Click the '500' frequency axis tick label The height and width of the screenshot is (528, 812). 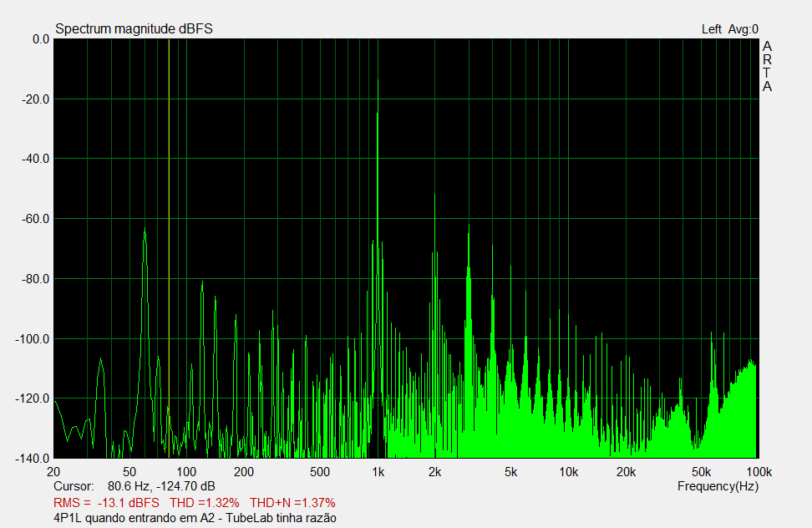(319, 472)
